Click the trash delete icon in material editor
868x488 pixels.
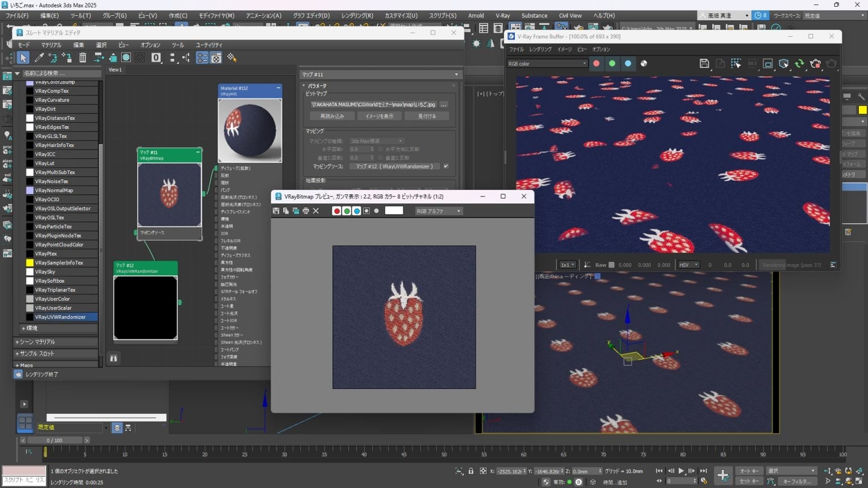point(83,58)
